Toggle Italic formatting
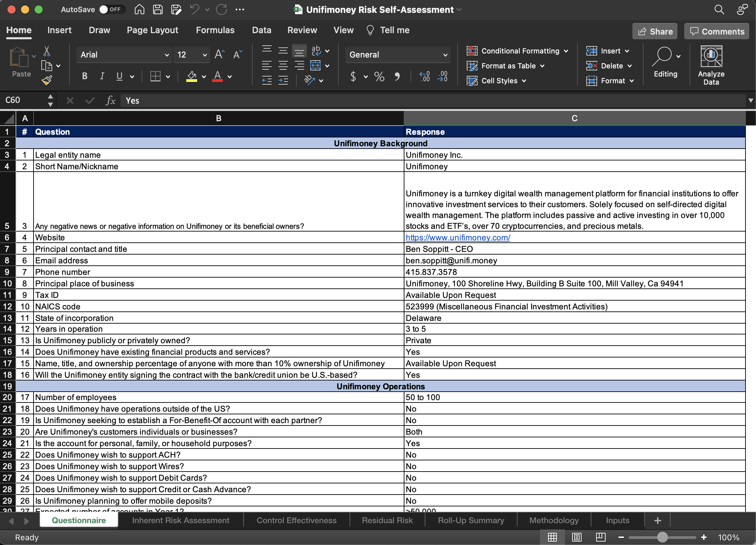756x545 pixels. pos(102,77)
